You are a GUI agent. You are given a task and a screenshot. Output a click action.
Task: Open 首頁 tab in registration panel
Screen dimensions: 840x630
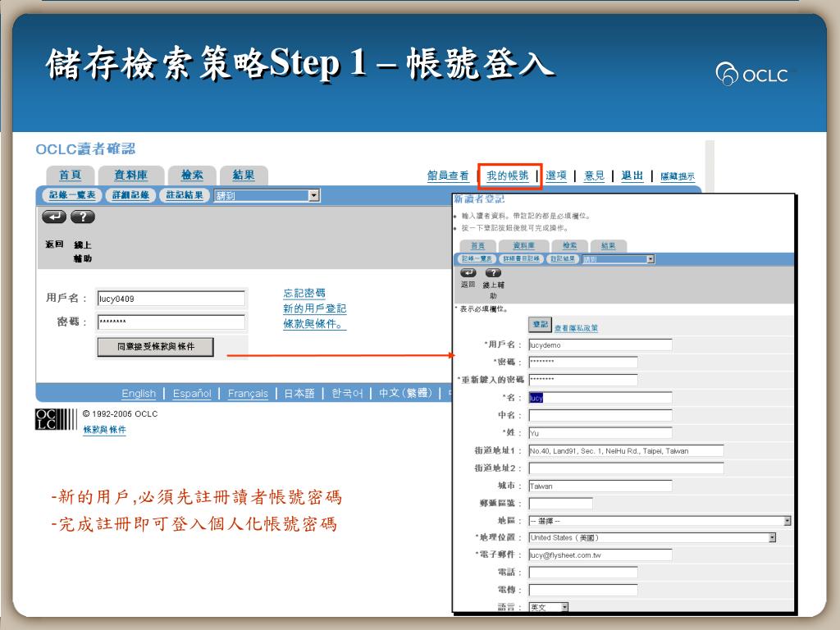tap(478, 245)
